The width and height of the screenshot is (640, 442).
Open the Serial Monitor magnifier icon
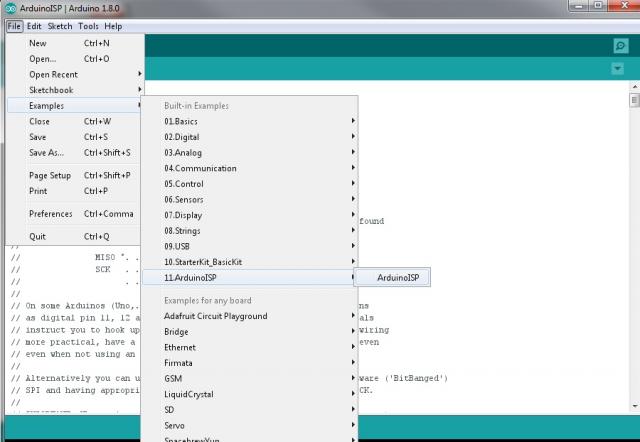(620, 46)
